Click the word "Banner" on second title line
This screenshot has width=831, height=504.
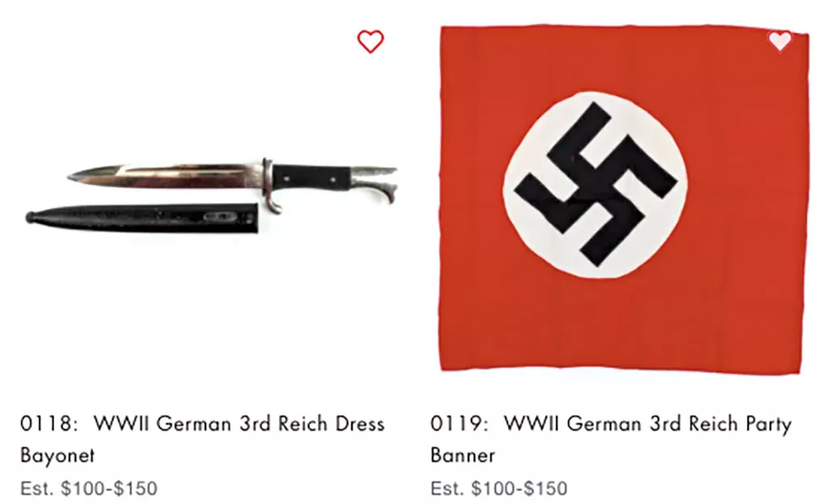click(x=463, y=456)
